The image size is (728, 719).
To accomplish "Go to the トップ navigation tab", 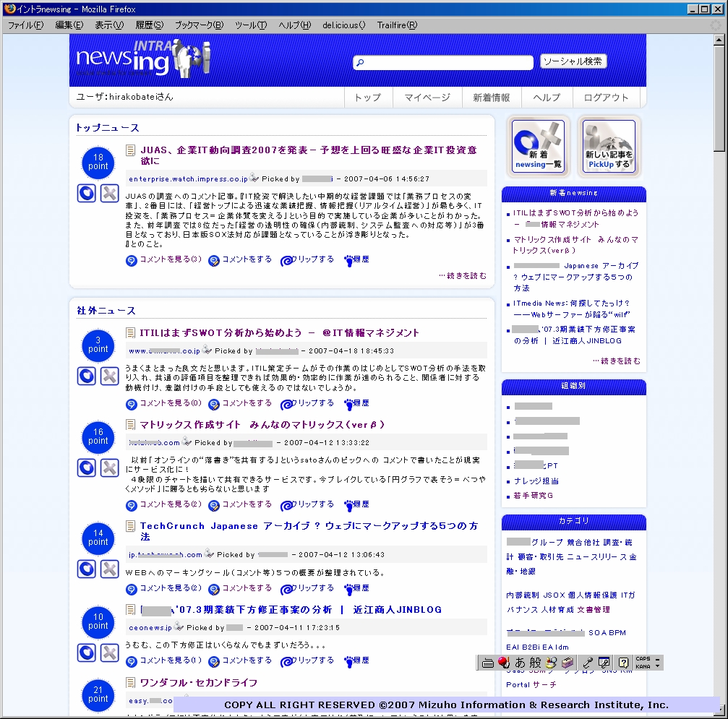I will 368,98.
